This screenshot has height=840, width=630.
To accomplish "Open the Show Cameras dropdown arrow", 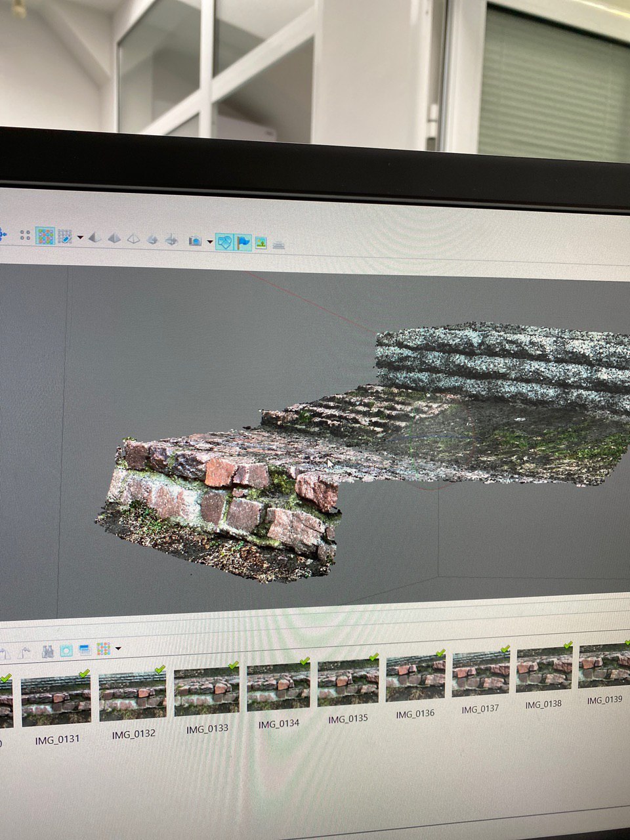I will click(210, 241).
